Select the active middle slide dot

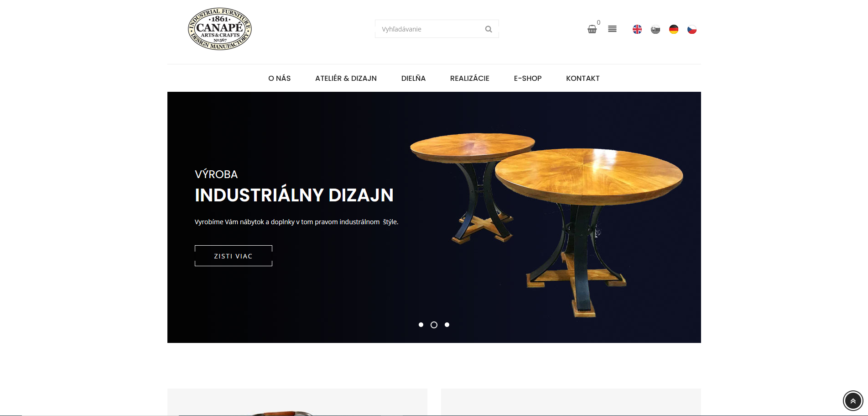(x=434, y=325)
